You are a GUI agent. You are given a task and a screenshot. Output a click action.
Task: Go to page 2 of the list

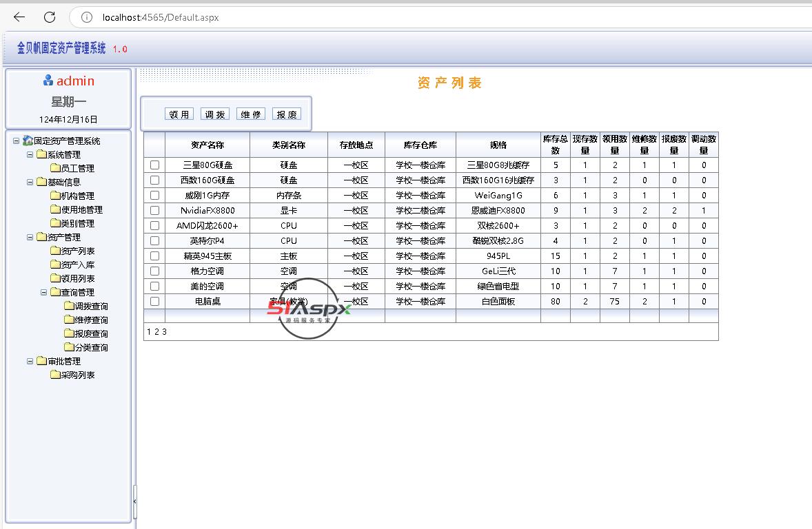[156, 332]
